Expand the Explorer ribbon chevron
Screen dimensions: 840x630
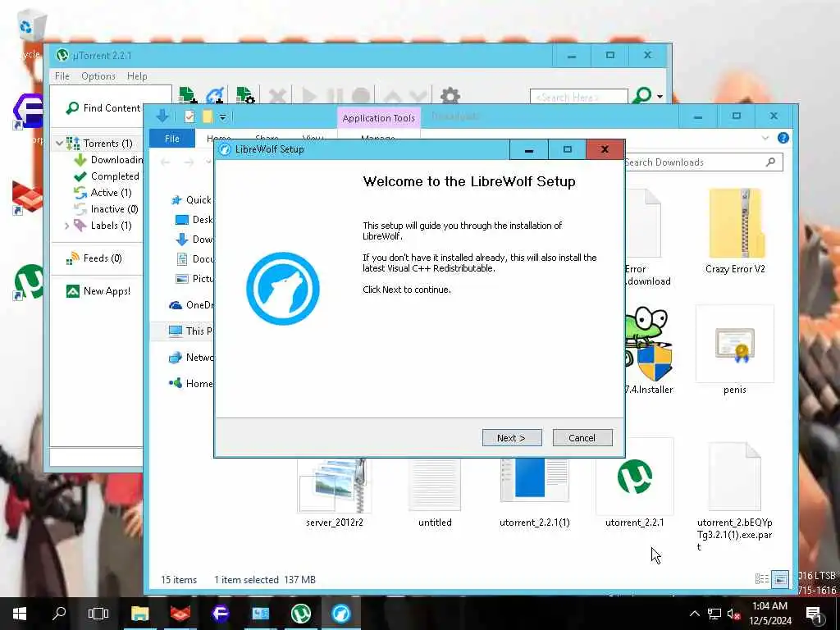[x=765, y=138]
